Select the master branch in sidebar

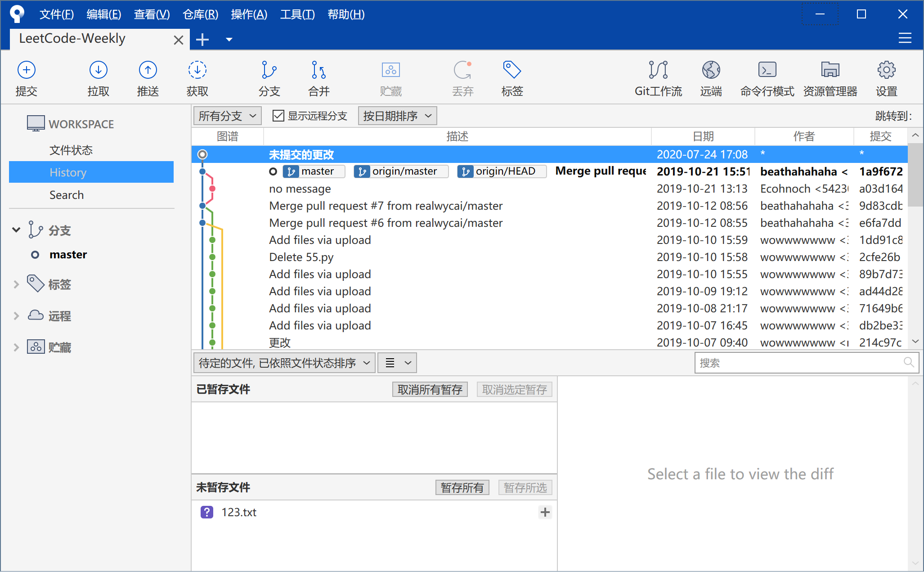68,255
